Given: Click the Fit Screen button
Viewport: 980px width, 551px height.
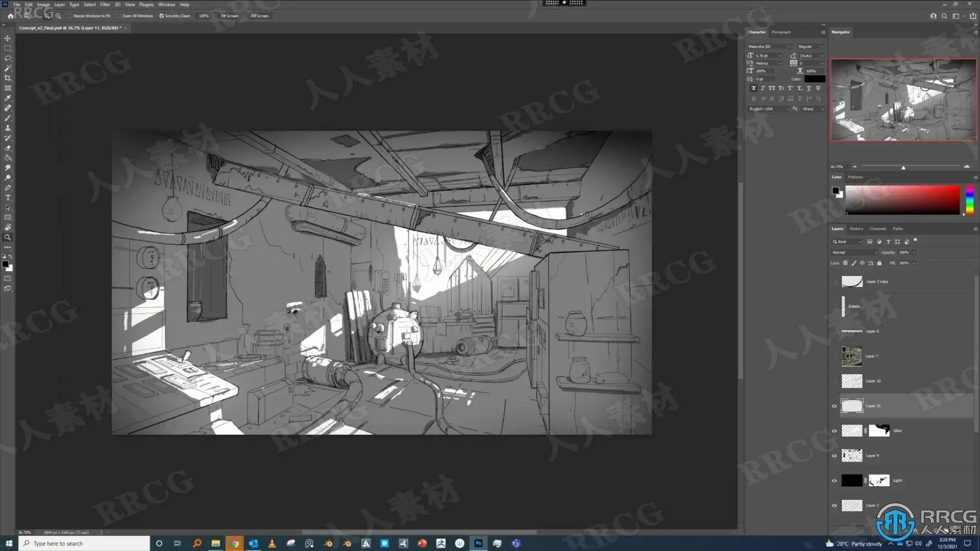Looking at the screenshot, I should point(230,16).
